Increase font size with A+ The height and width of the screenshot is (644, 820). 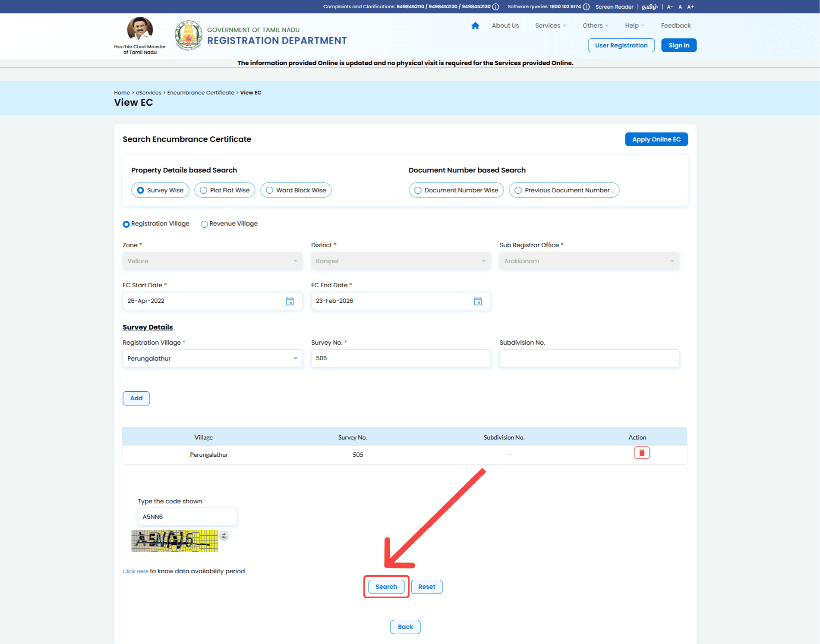(691, 7)
